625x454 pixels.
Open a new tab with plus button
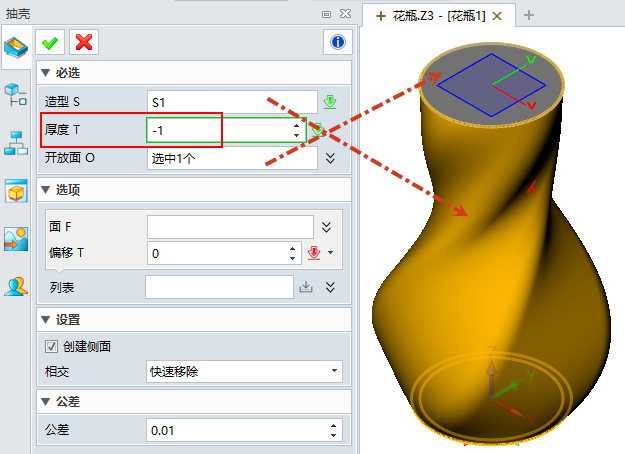click(x=530, y=15)
